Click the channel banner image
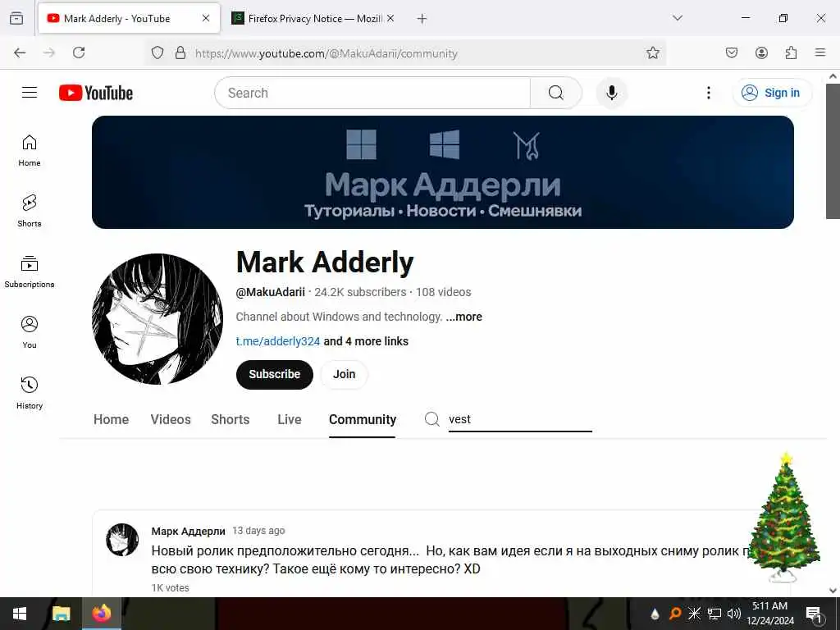Viewport: 840px width, 630px height. [442, 172]
